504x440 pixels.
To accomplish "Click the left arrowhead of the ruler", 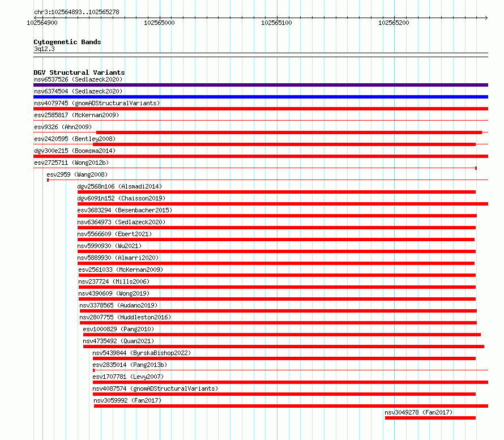I will tap(35, 18).
